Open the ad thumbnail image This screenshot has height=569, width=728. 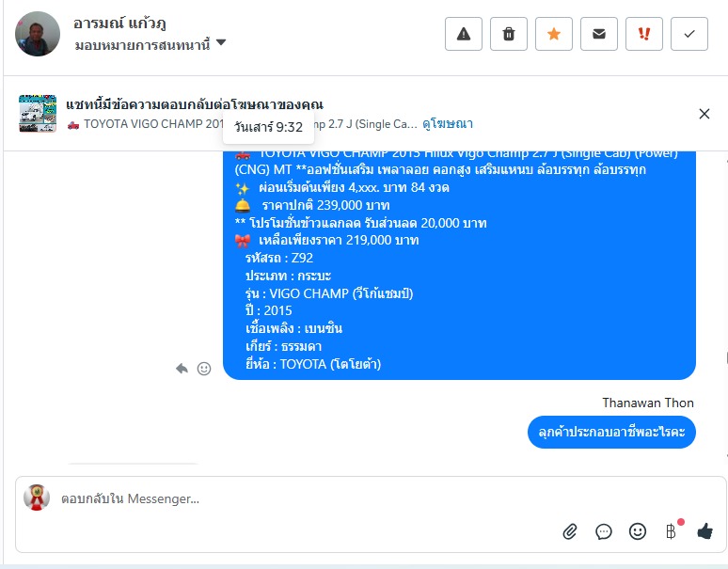pyautogui.click(x=38, y=114)
